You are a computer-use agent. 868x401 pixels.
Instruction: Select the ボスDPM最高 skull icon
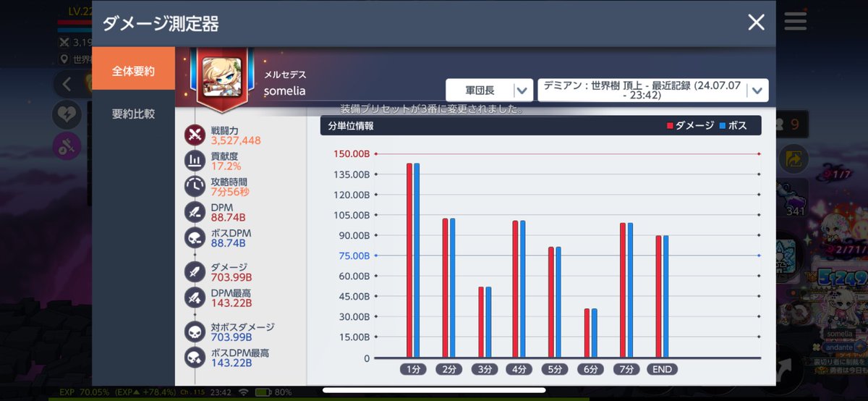coord(195,358)
